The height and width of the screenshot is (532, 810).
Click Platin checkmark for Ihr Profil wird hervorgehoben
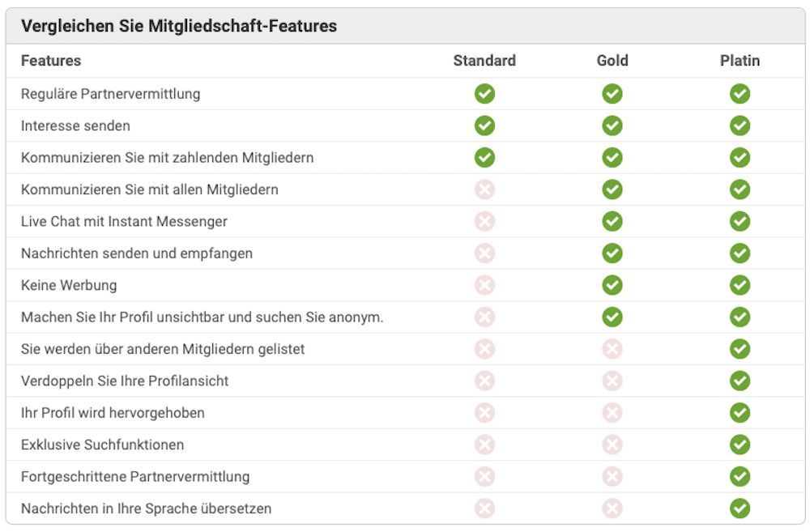(740, 413)
